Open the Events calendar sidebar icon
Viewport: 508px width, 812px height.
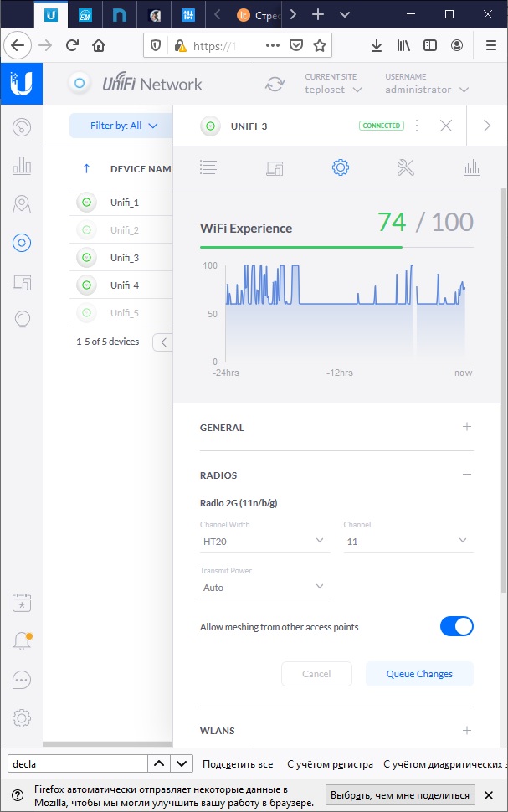pos(22,603)
